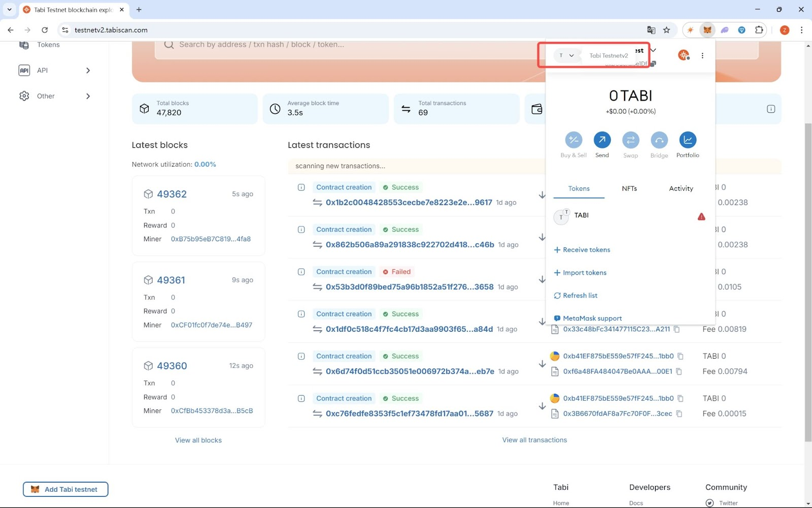
Task: Open info icon for transaction 0x1b2c0048...9617
Action: click(301, 187)
